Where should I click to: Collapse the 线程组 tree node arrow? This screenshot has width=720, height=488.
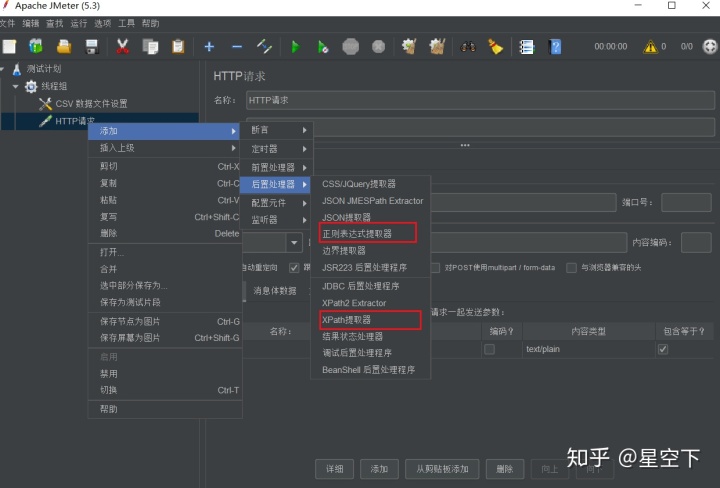pos(16,86)
